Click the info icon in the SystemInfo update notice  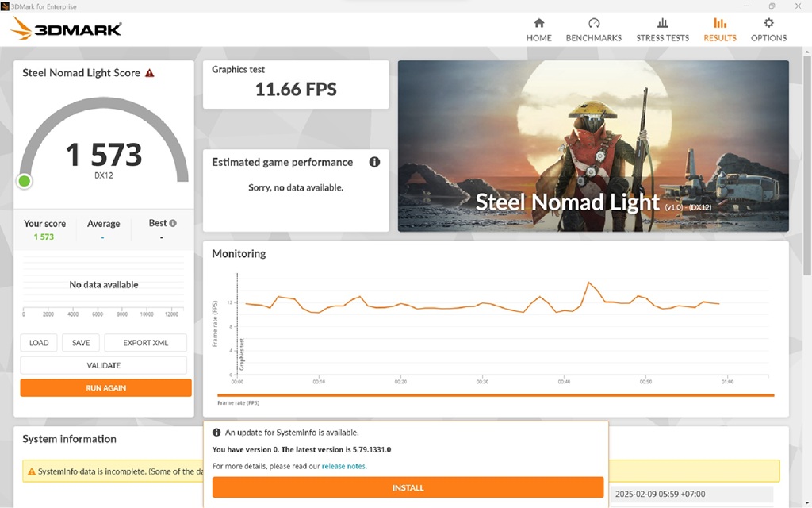tap(216, 433)
